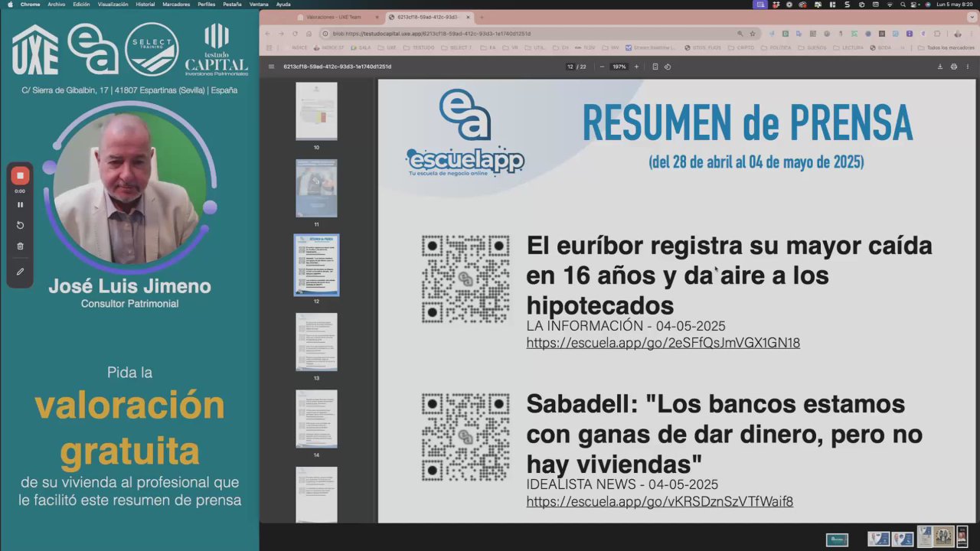This screenshot has height=551, width=980.
Task: Open the Edición menu
Action: coord(81,4)
